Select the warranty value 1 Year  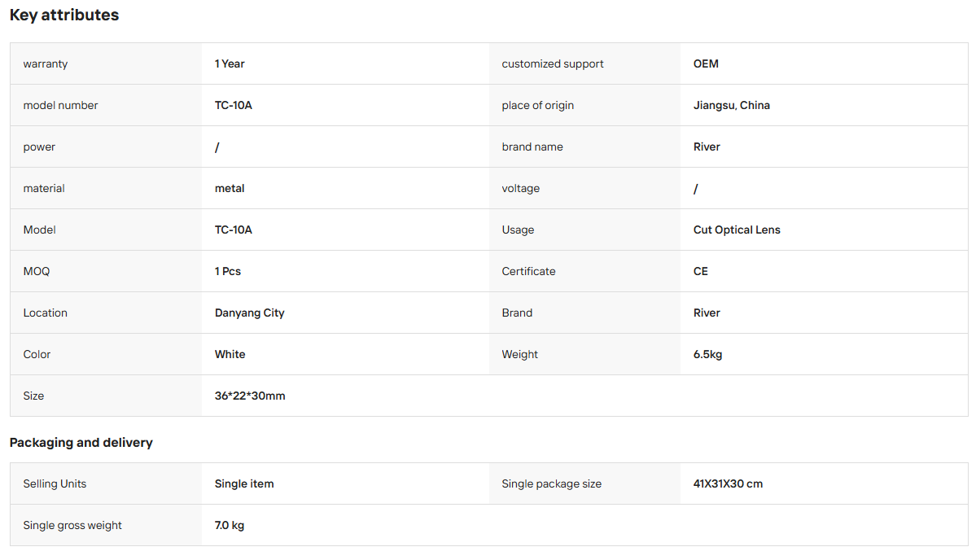tap(230, 63)
